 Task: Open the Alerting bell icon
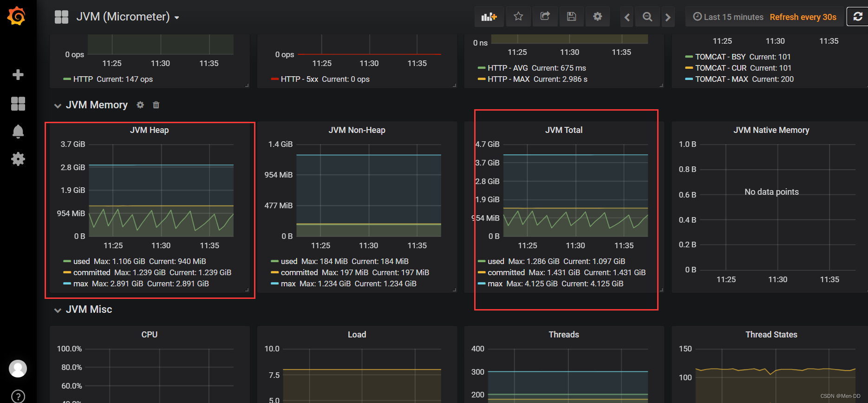[x=18, y=132]
